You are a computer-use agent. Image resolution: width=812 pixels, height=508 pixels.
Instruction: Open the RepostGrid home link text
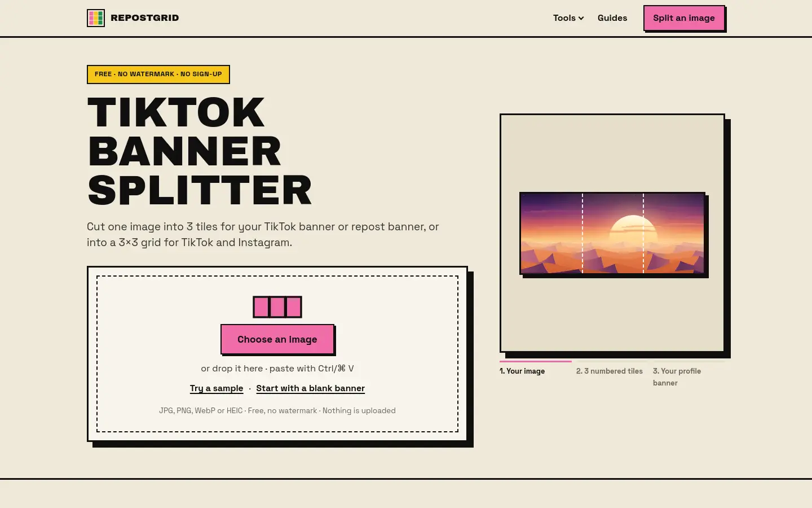coord(144,18)
